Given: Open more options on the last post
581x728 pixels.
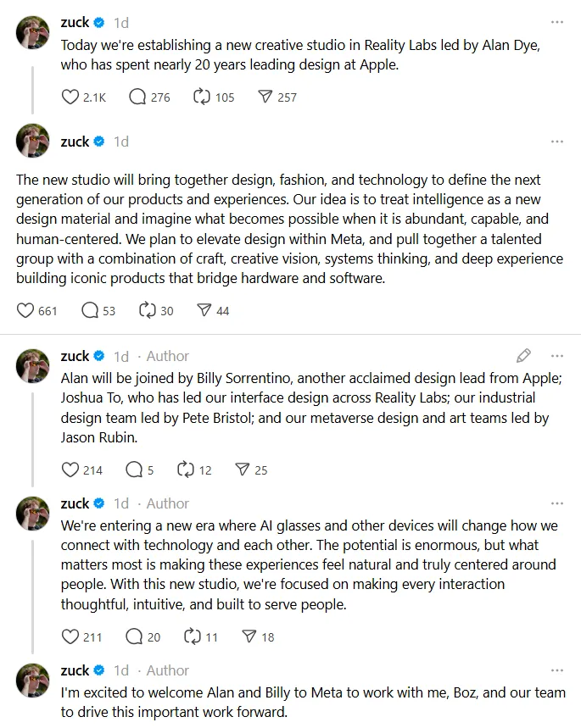Looking at the screenshot, I should pyautogui.click(x=556, y=670).
